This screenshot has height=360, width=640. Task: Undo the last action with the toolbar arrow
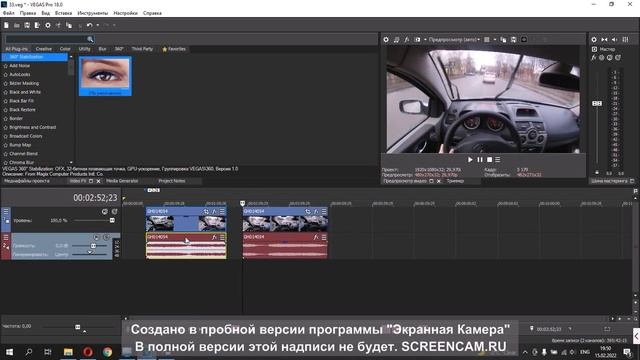point(89,25)
